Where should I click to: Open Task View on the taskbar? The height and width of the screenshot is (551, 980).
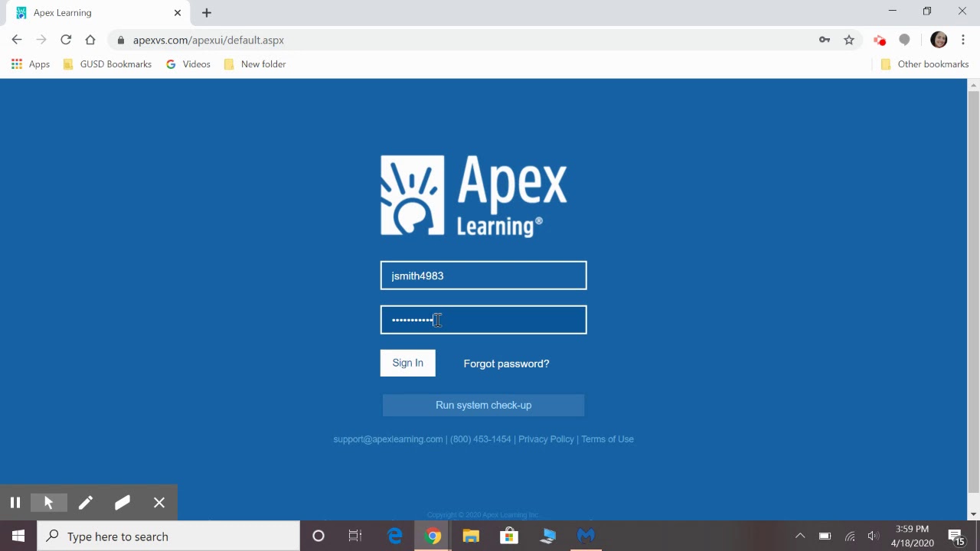(355, 536)
